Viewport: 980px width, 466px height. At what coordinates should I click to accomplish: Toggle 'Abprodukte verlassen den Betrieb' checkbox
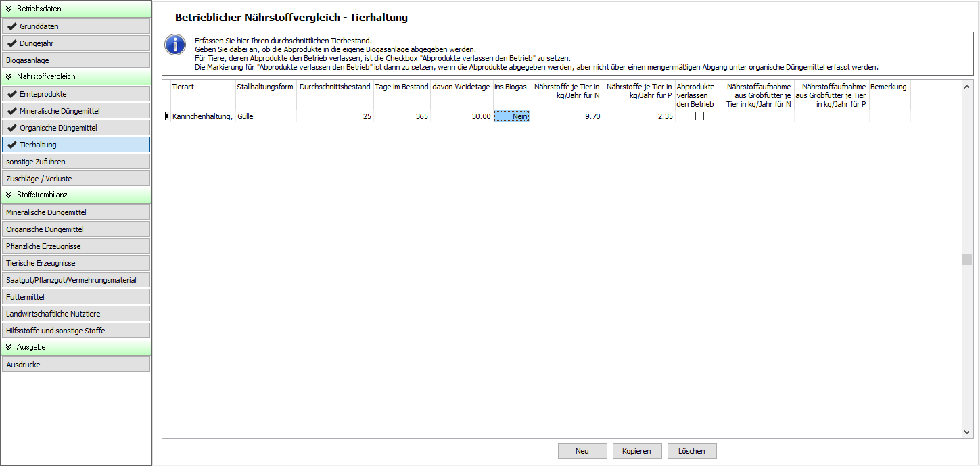point(699,116)
